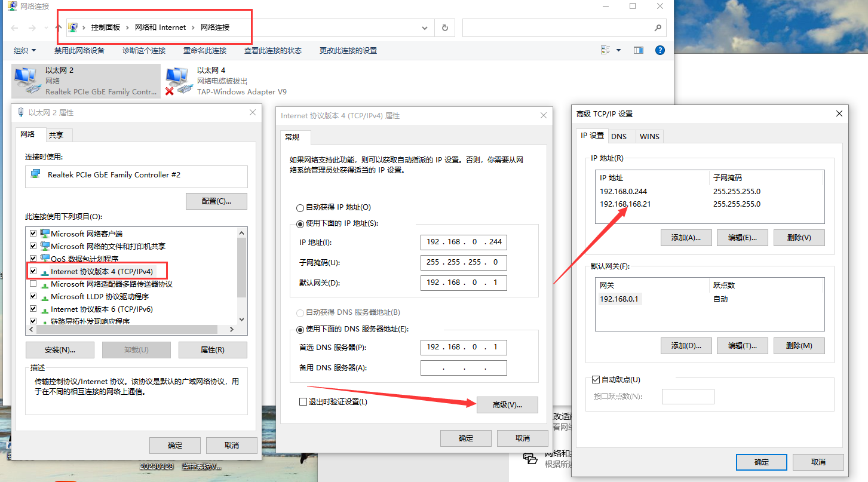The image size is (868, 482).
Task: Toggle the preview pane icon
Action: click(x=639, y=50)
